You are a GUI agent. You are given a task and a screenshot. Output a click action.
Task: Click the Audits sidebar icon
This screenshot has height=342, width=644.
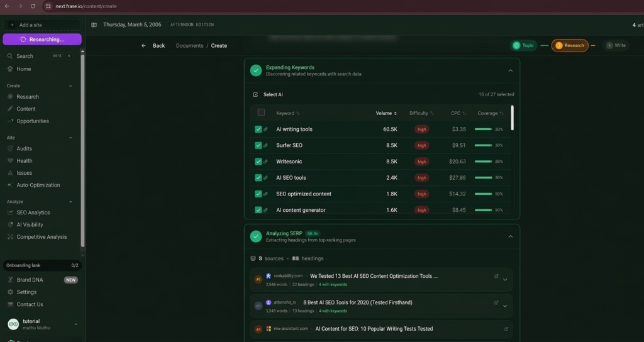pos(10,148)
